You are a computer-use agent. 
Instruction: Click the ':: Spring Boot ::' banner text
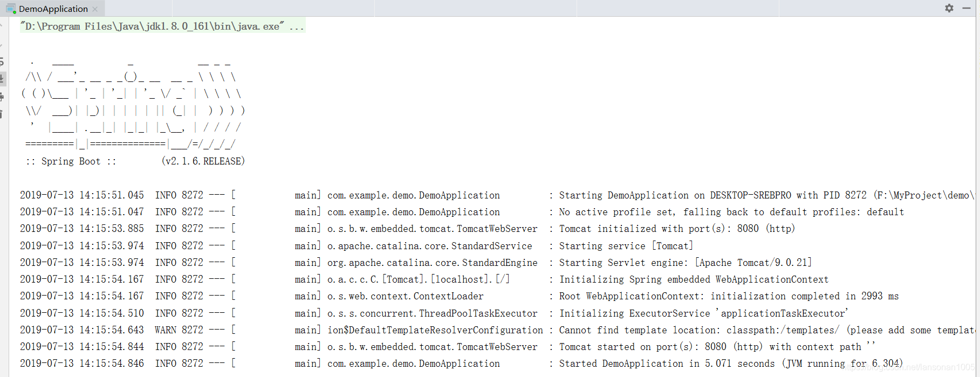coord(71,161)
